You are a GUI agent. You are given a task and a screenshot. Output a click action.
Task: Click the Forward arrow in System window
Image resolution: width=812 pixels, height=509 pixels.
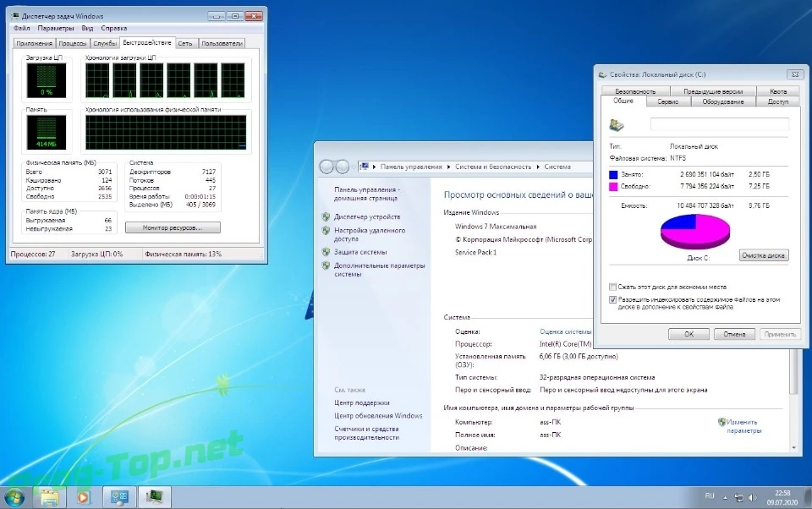click(343, 167)
